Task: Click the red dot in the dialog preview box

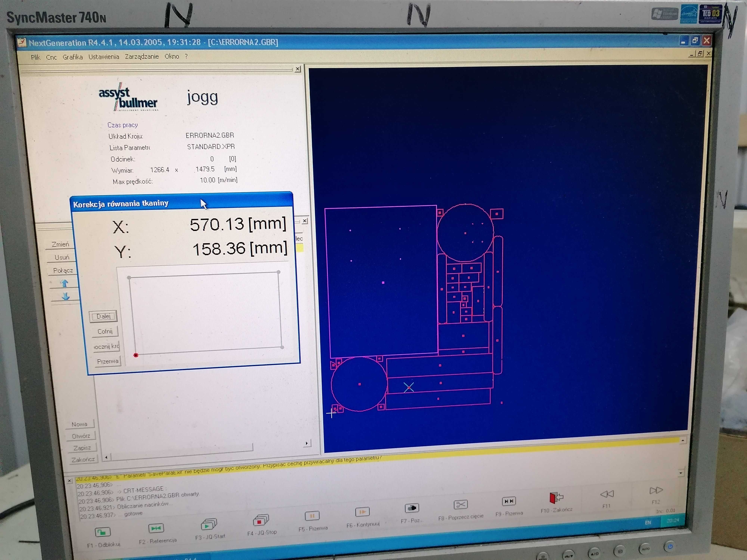Action: (x=136, y=355)
